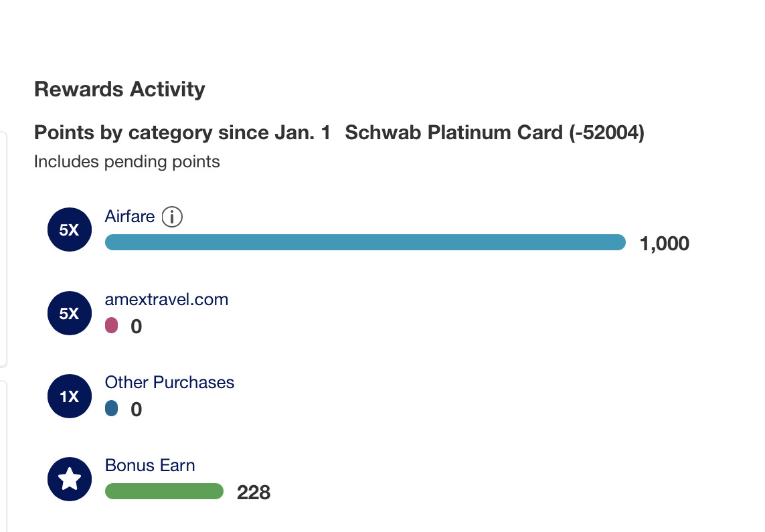
Task: Click the 228 Bonus Earn value
Action: click(x=254, y=493)
